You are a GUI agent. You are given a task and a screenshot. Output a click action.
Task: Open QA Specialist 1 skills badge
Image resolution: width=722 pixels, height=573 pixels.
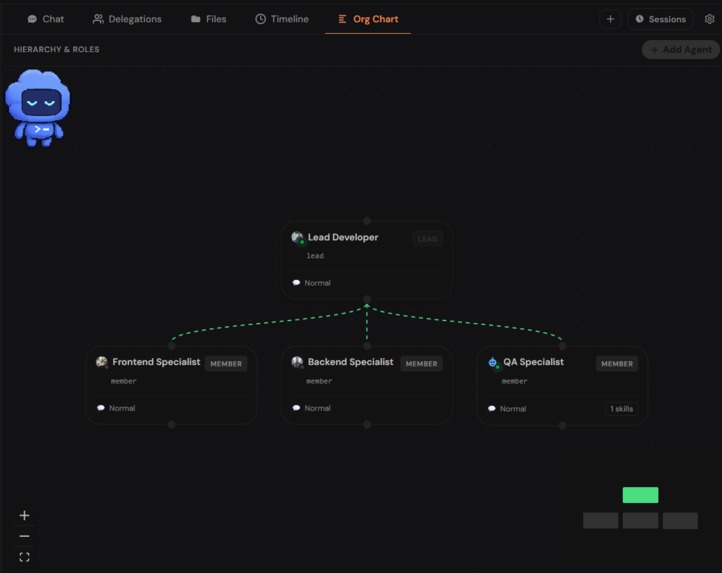(621, 409)
